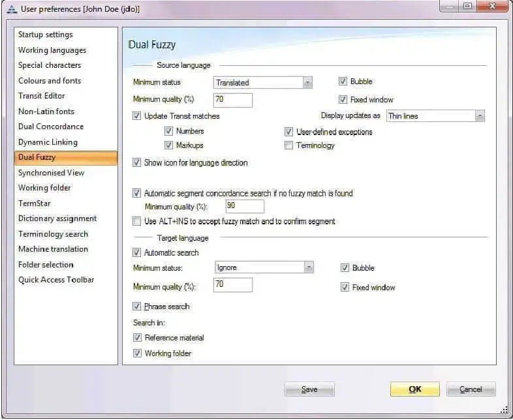This screenshot has height=420, width=513.
Task: Open Display updates as dropdown
Action: click(x=435, y=116)
